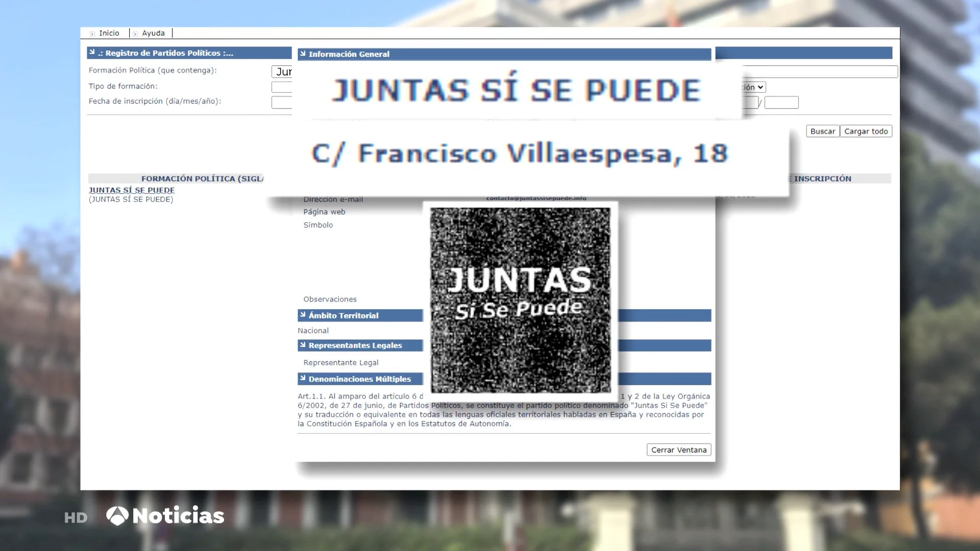
Task: Open the partially hidden dropdown ending in 'ión'
Action: [754, 87]
